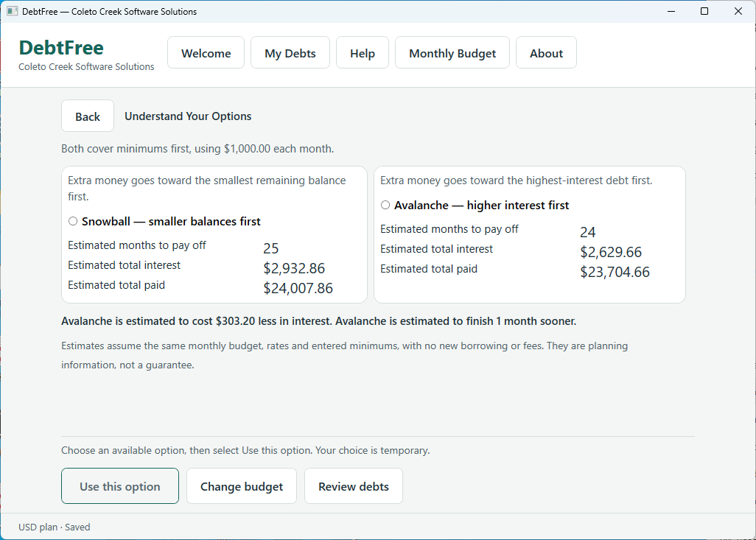This screenshot has height=540, width=756.
Task: Click Snowball total paid value $24,007.86
Action: point(298,288)
